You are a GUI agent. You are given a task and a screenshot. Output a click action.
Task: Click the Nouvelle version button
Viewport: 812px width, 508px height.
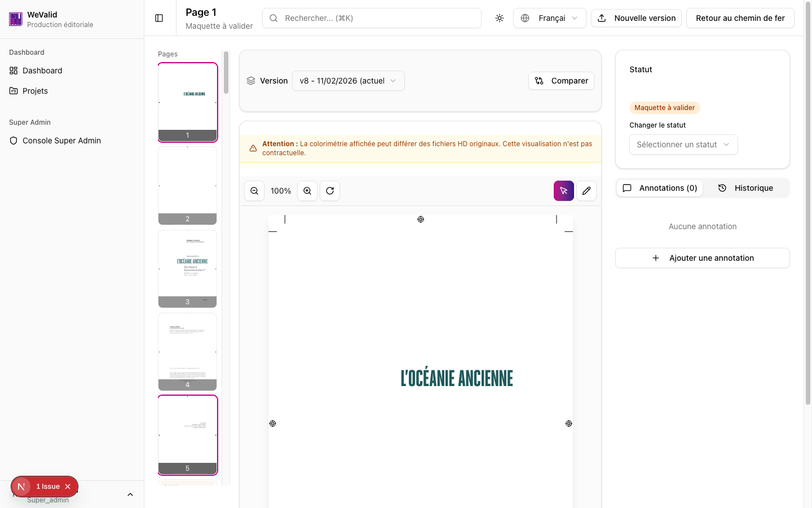pyautogui.click(x=636, y=17)
